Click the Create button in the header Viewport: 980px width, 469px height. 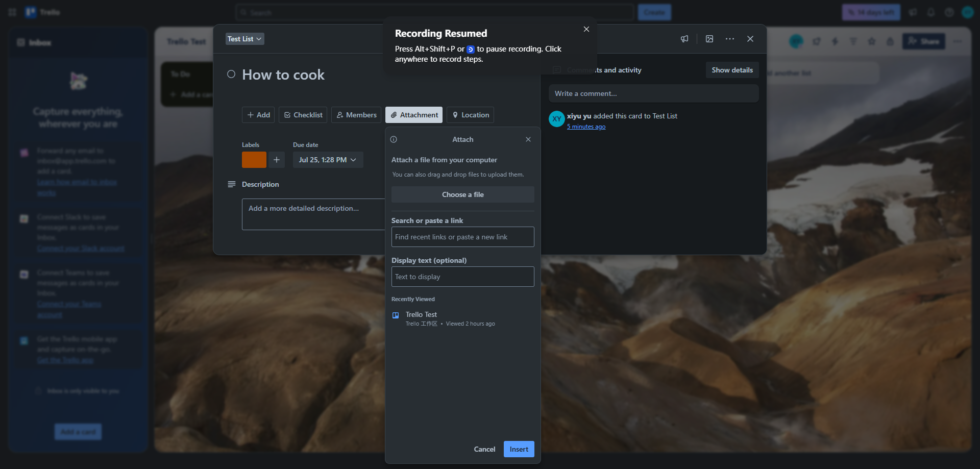pyautogui.click(x=654, y=12)
